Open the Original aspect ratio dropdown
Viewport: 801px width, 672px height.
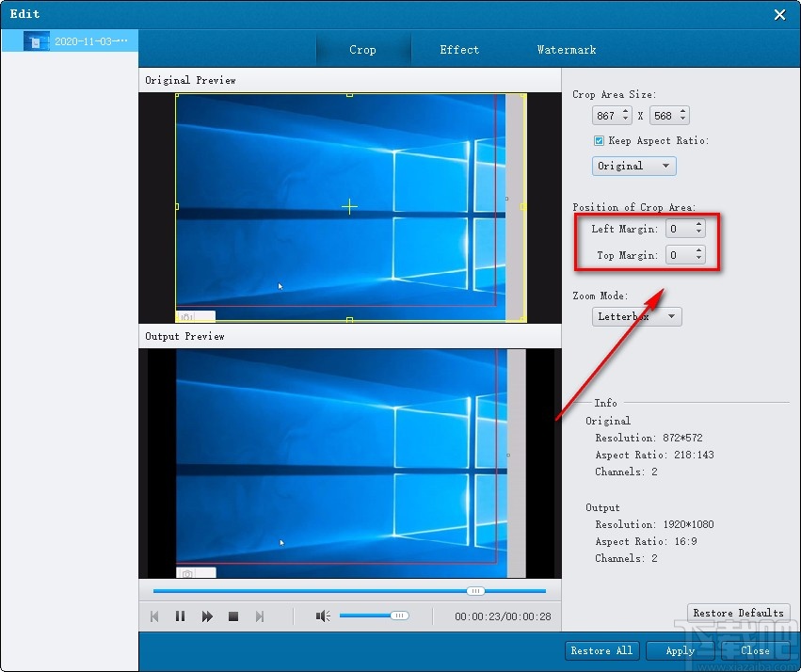tap(634, 166)
